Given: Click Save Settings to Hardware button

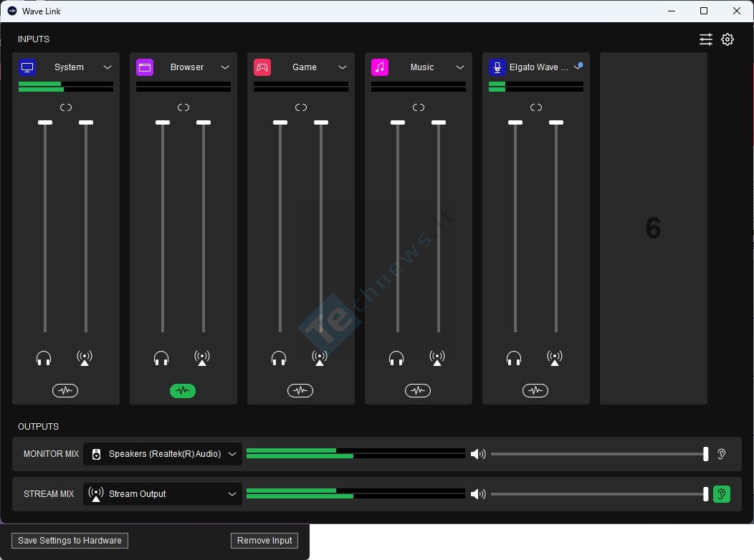Looking at the screenshot, I should [x=70, y=541].
